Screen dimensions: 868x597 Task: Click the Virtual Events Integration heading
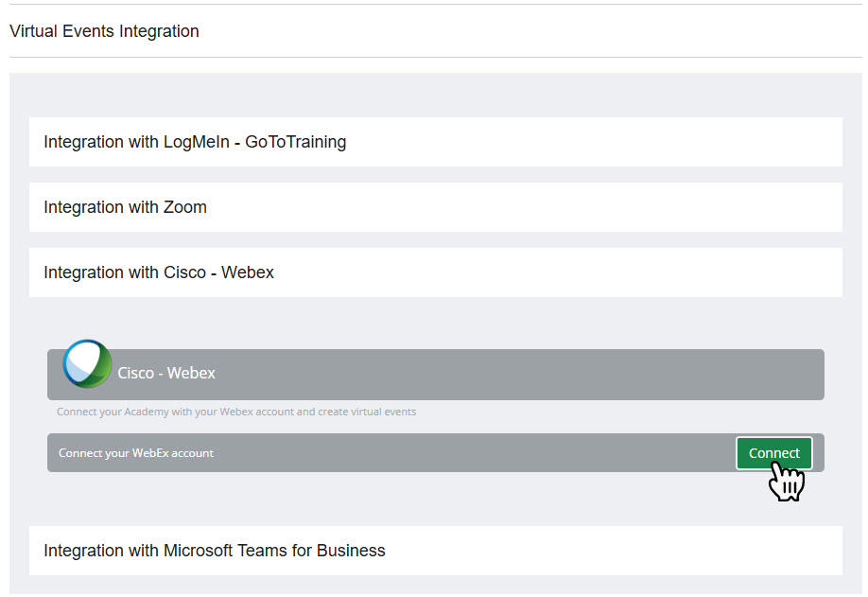click(x=104, y=31)
